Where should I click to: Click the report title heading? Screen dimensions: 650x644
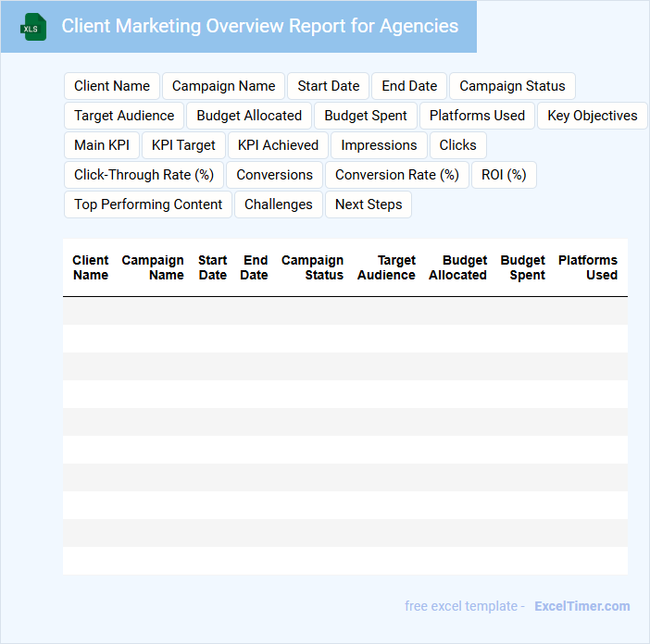tap(259, 26)
